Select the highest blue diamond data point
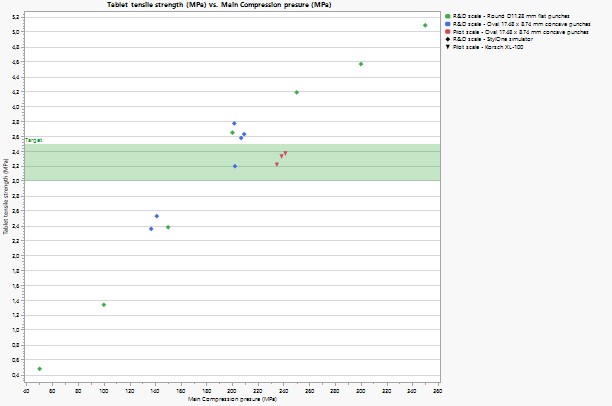The height and width of the screenshot is (406, 612). [234, 123]
